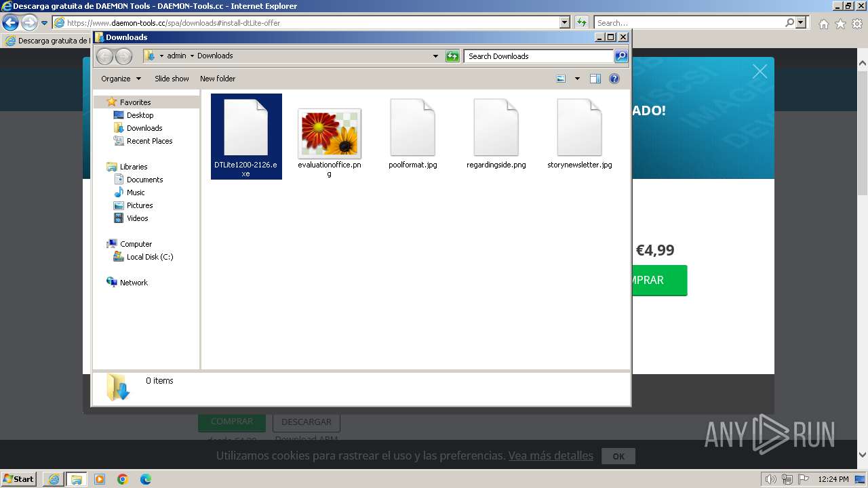
Task: Refresh the Downloads folder view
Action: point(452,56)
